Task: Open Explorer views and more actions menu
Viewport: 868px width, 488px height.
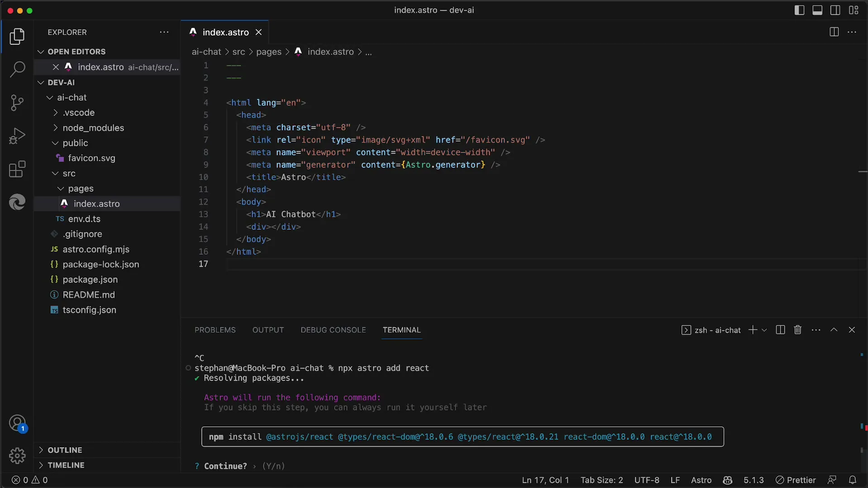Action: point(164,32)
